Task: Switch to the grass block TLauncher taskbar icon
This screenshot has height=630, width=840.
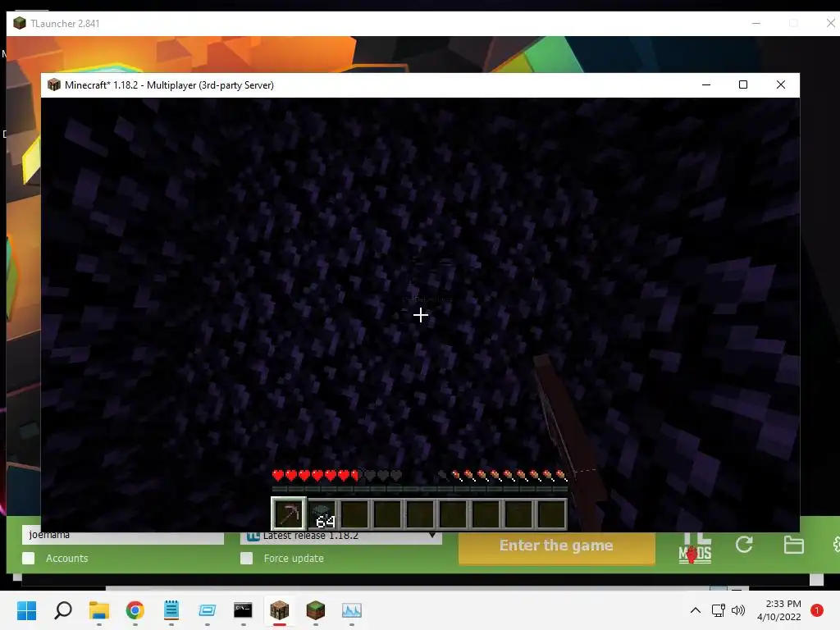Action: point(316,610)
